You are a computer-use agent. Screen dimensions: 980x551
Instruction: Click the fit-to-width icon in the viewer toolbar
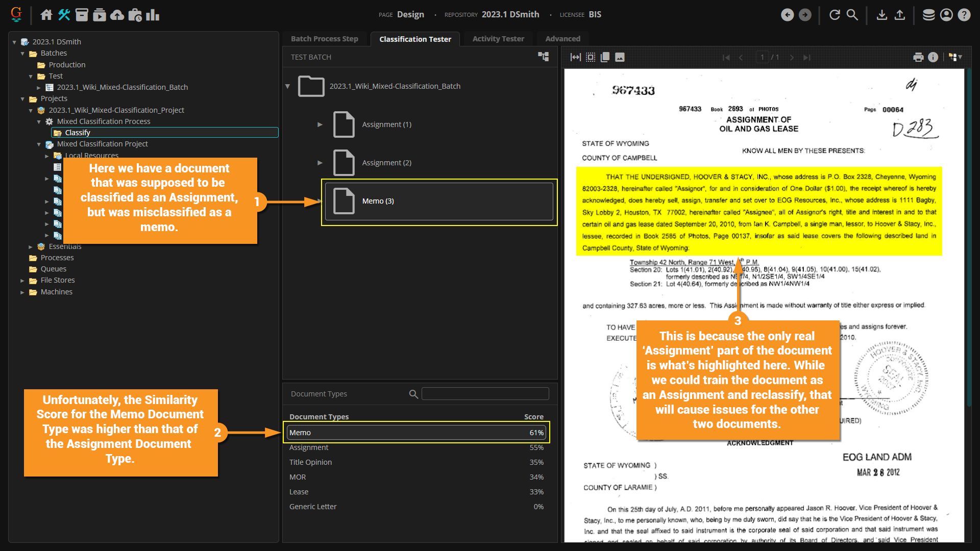click(x=575, y=57)
